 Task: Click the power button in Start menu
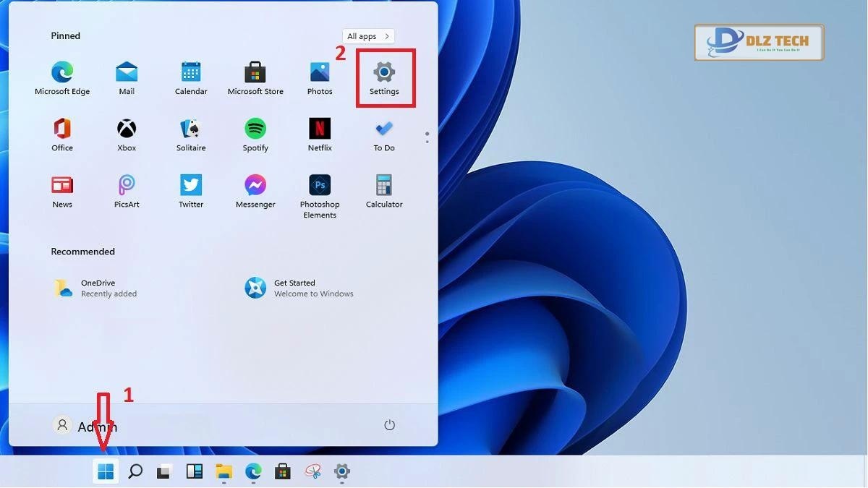[389, 425]
